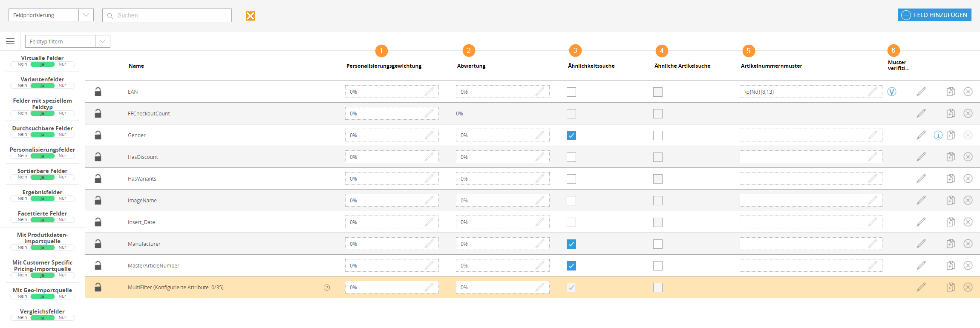Duplicate the HasDiscount field

tap(951, 157)
